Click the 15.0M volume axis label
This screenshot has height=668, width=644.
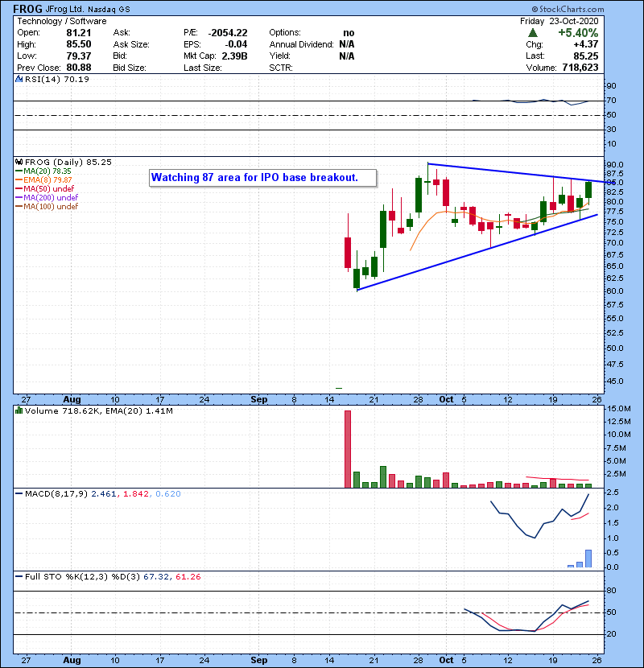pyautogui.click(x=619, y=409)
